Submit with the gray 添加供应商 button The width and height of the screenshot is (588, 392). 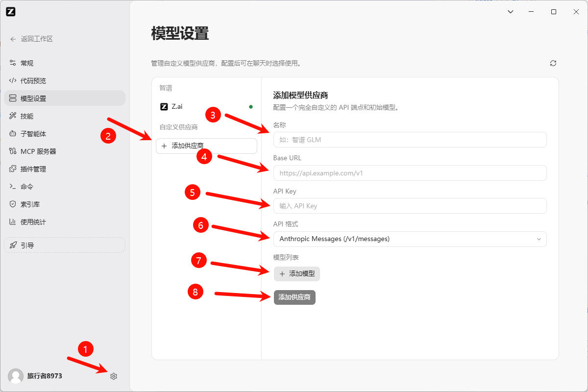pyautogui.click(x=294, y=297)
